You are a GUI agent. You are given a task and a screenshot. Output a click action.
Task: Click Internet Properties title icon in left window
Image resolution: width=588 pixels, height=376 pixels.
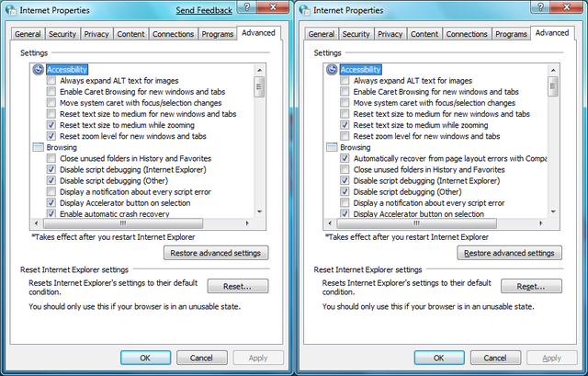[x=13, y=10]
